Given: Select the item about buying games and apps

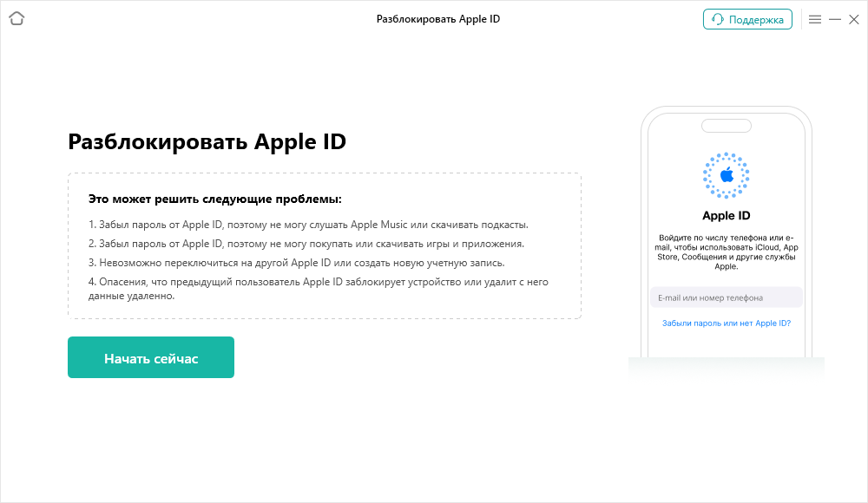Looking at the screenshot, I should point(306,244).
